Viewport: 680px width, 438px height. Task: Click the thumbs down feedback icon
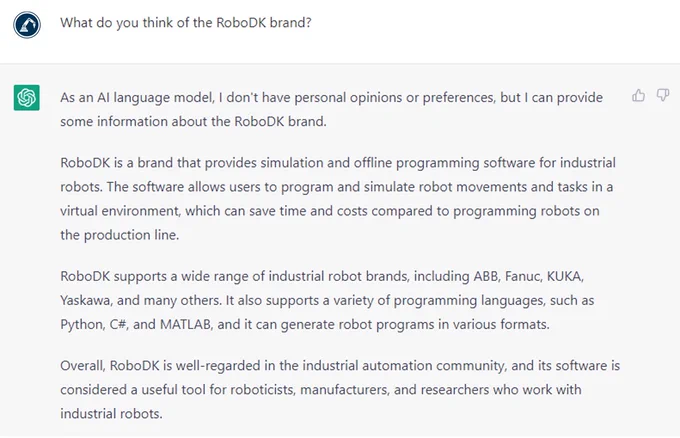663,95
